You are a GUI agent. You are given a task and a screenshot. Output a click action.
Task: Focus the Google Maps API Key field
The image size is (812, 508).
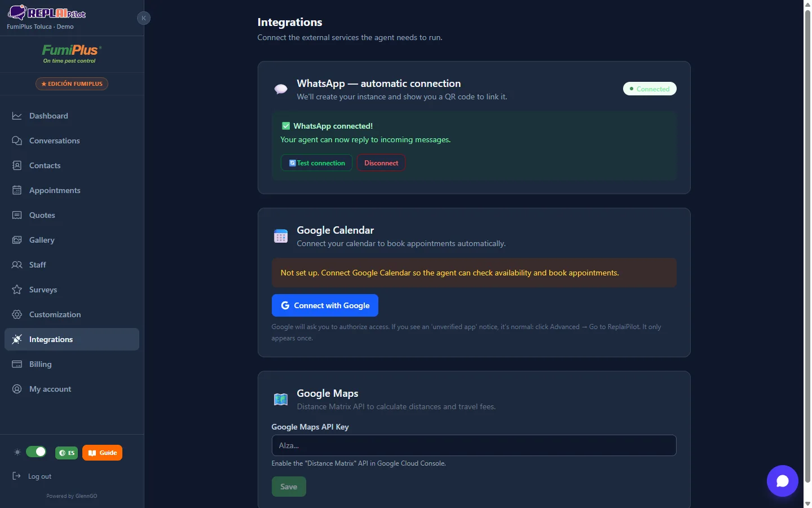474,445
